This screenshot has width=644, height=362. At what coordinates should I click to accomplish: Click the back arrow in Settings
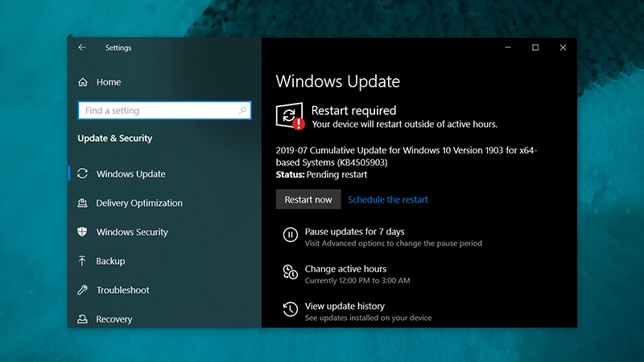[82, 47]
